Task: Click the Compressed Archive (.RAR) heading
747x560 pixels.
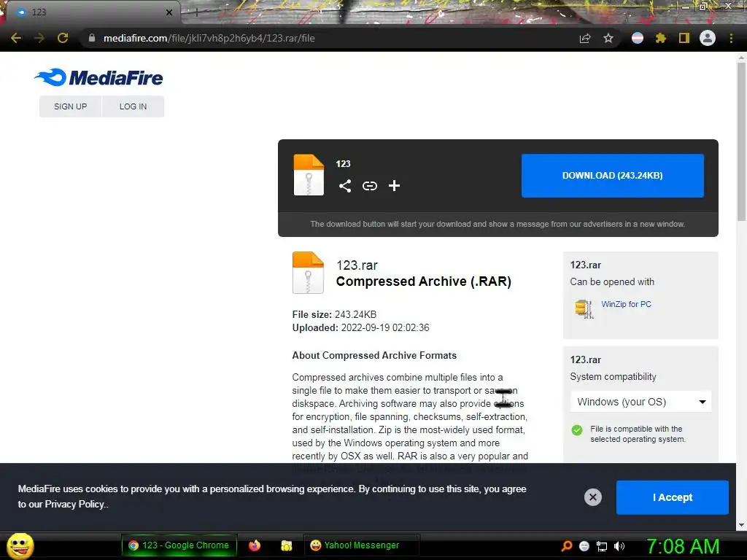Action: click(424, 281)
